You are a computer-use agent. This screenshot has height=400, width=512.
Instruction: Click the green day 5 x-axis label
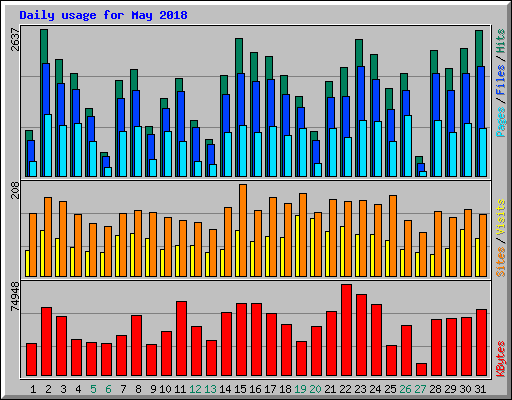[93, 389]
